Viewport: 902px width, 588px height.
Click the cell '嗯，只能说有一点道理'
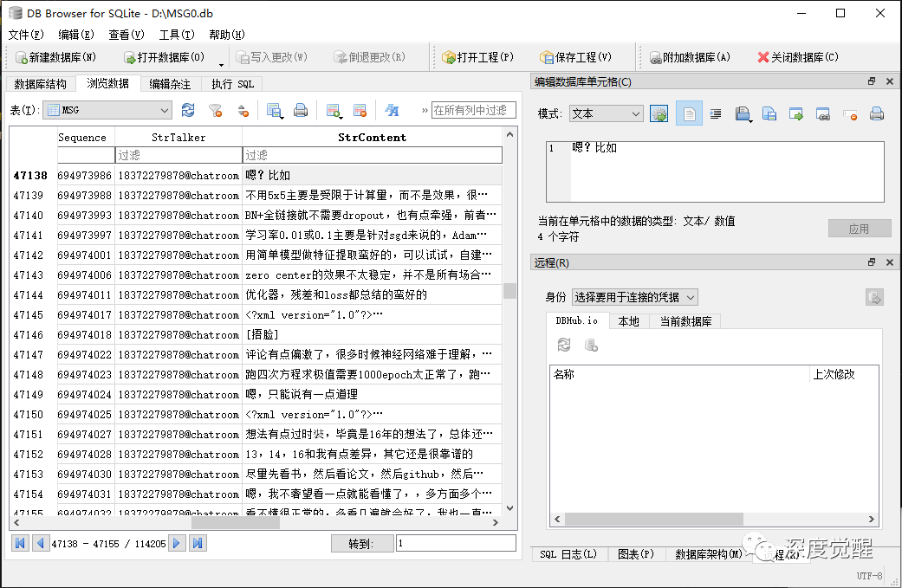373,394
